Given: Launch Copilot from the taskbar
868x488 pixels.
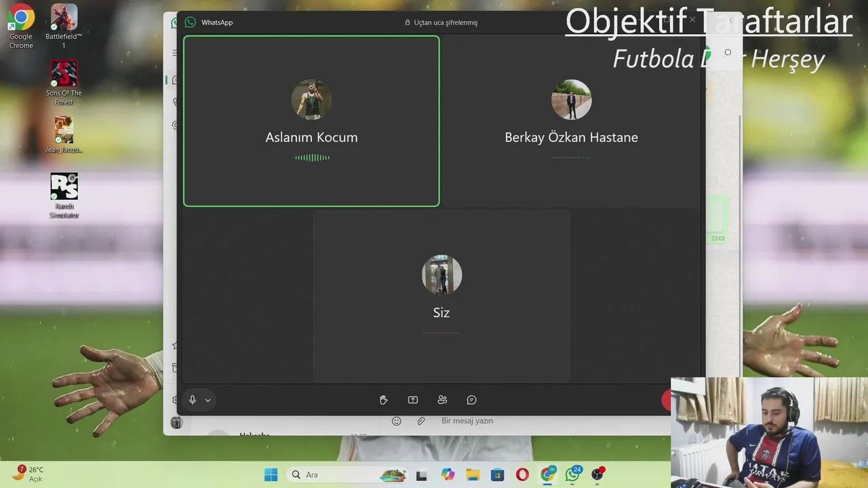Looking at the screenshot, I should point(448,474).
